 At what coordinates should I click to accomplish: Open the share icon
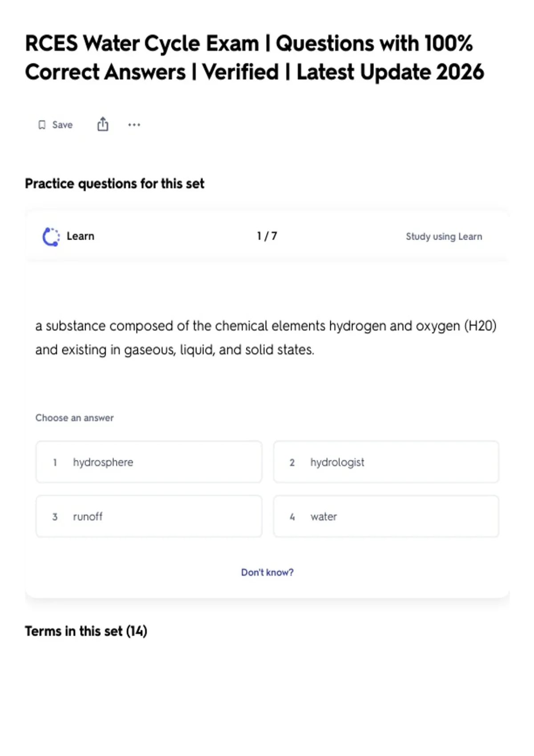pos(103,124)
